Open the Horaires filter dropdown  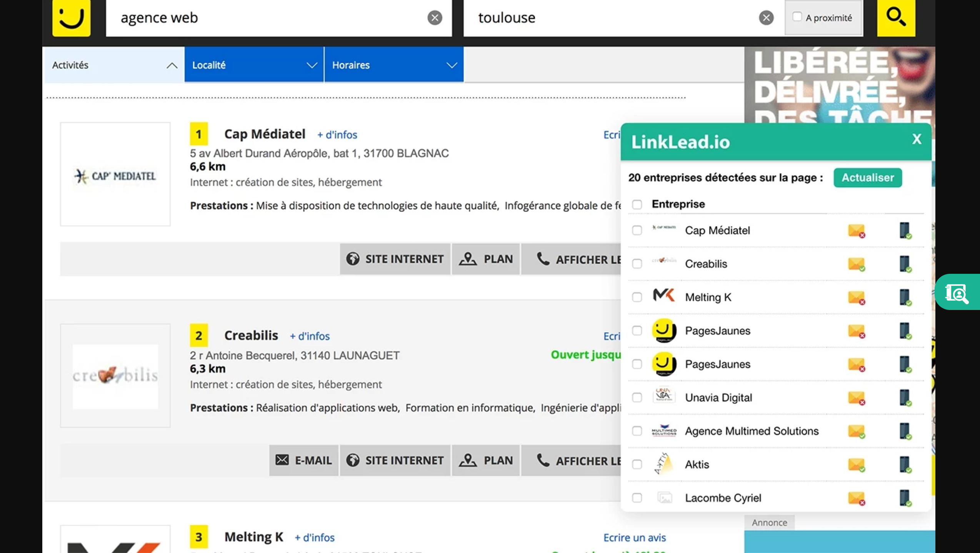point(394,65)
